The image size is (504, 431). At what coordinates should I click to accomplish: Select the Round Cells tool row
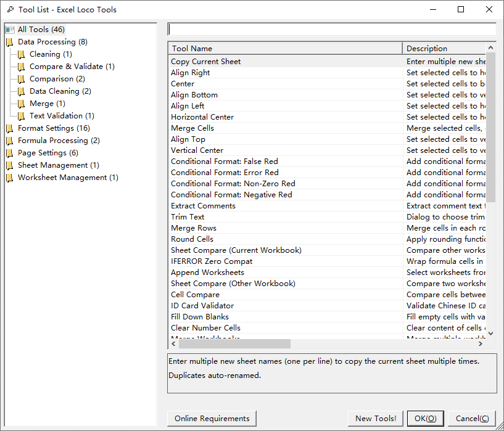click(327, 239)
